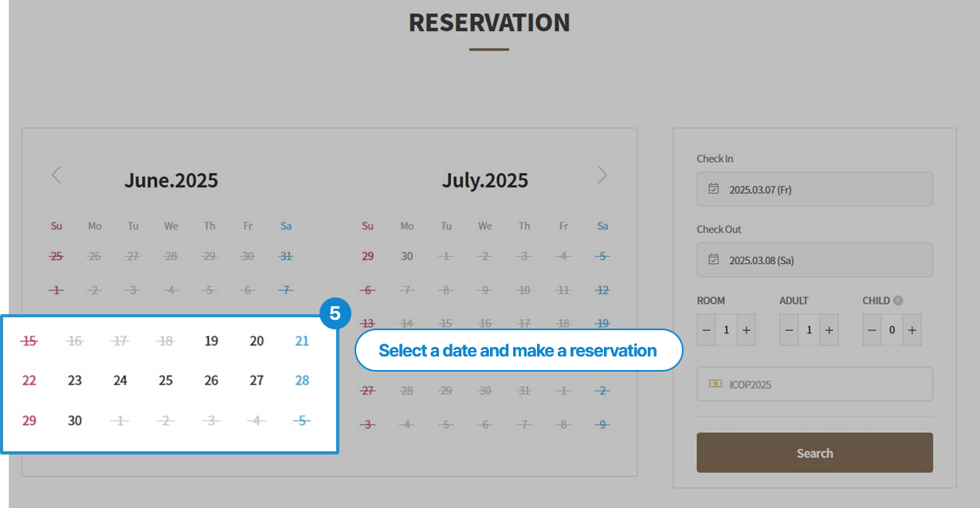Advance to next month with right chevron
980x508 pixels.
coord(602,175)
